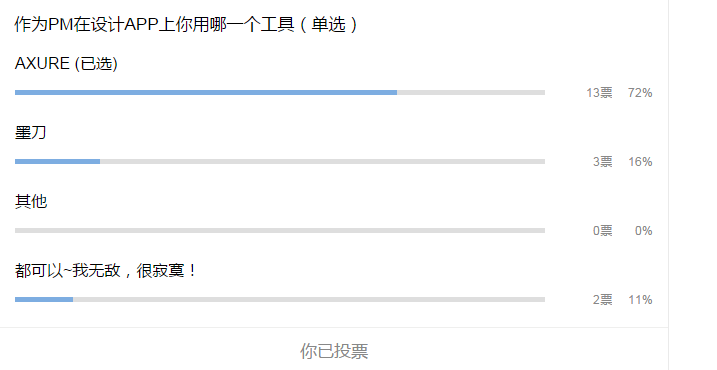The height and width of the screenshot is (370, 717).
Task: Click the 墨刀 progress bar
Action: [280, 161]
